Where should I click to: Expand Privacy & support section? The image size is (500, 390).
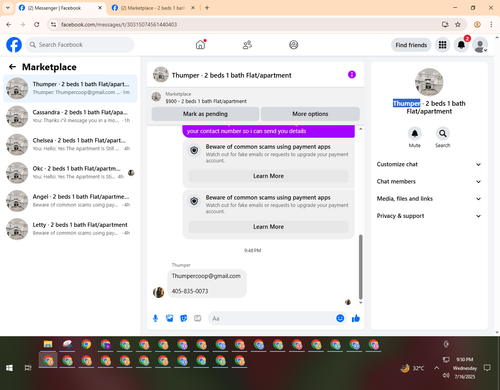tap(429, 216)
